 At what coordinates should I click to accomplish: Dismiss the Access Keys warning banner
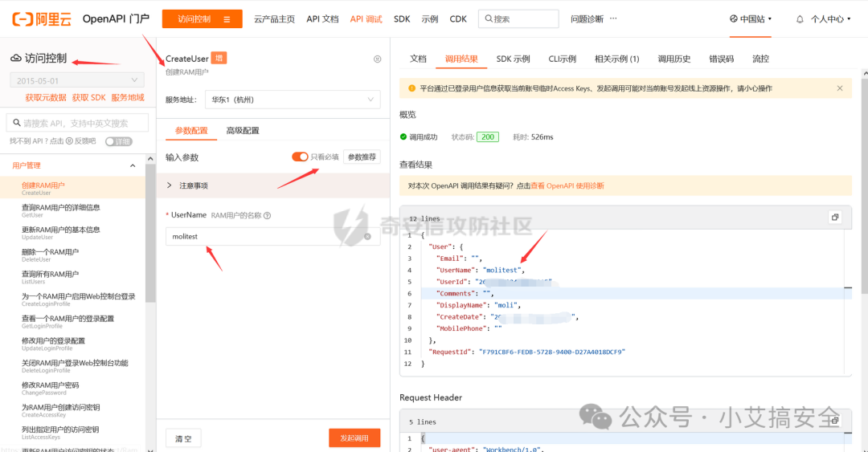click(x=840, y=88)
